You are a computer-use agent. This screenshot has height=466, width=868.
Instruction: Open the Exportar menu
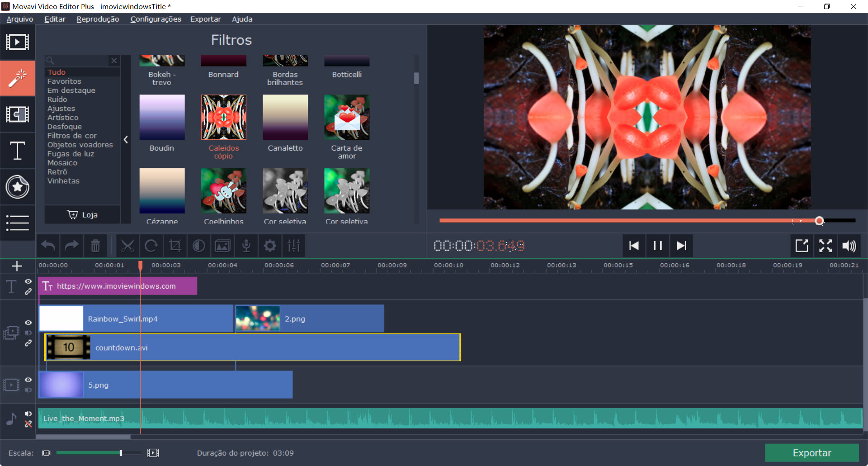(x=205, y=19)
